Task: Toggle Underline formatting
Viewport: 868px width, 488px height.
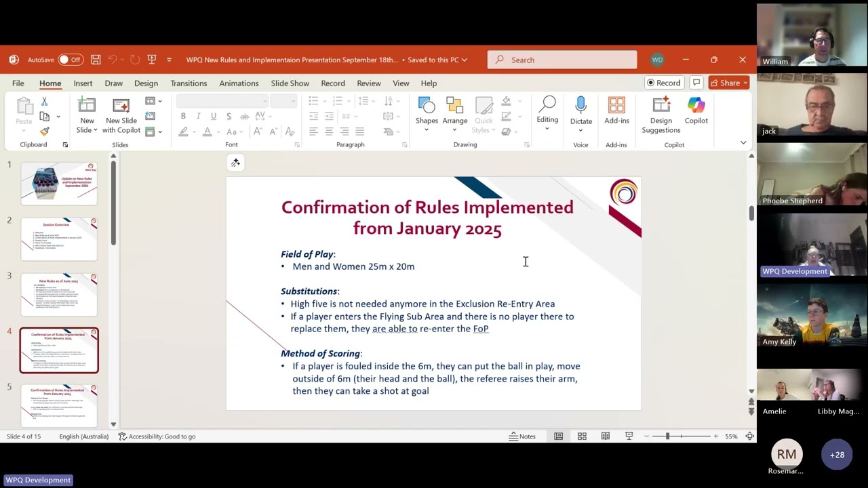Action: 214,116
